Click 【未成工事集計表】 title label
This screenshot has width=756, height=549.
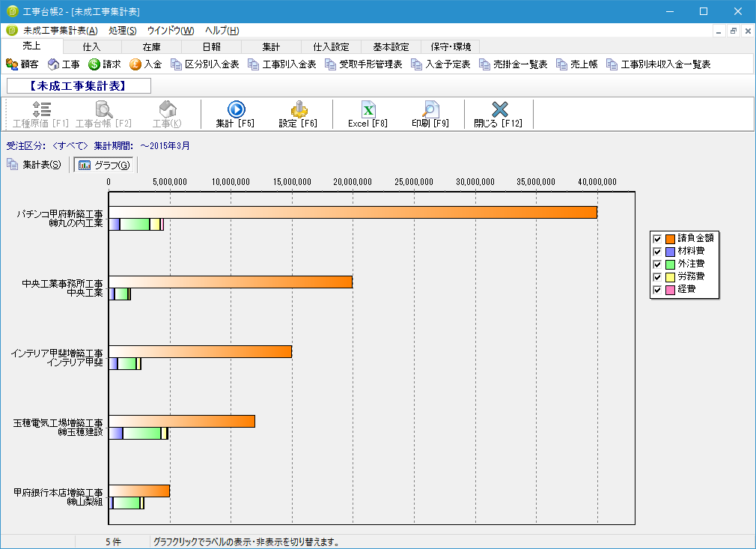(79, 86)
